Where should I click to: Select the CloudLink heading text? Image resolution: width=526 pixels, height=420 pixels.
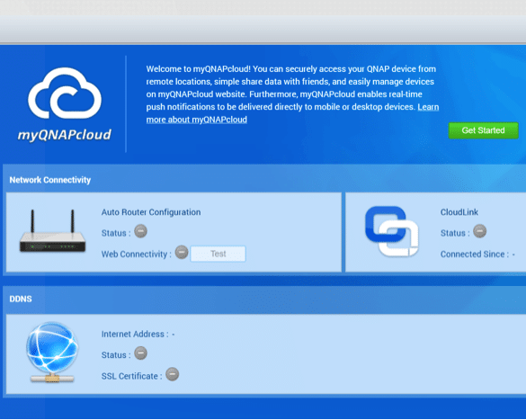tap(459, 212)
